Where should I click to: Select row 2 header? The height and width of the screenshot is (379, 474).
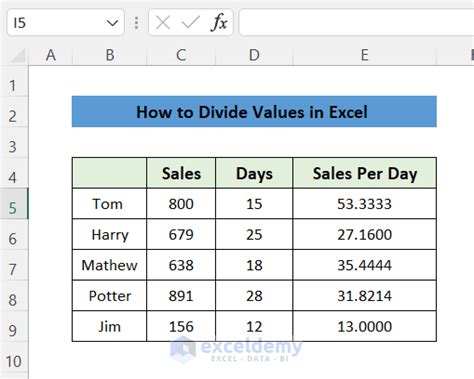pos(14,112)
